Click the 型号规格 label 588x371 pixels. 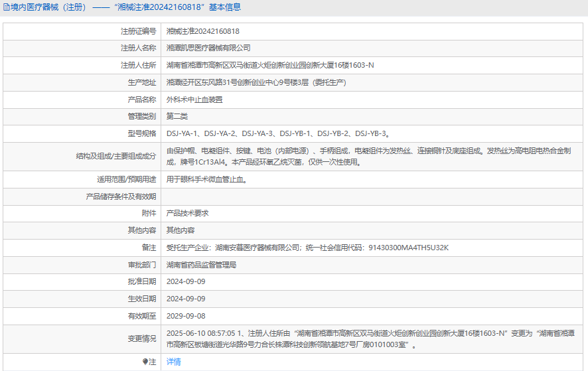(142, 133)
